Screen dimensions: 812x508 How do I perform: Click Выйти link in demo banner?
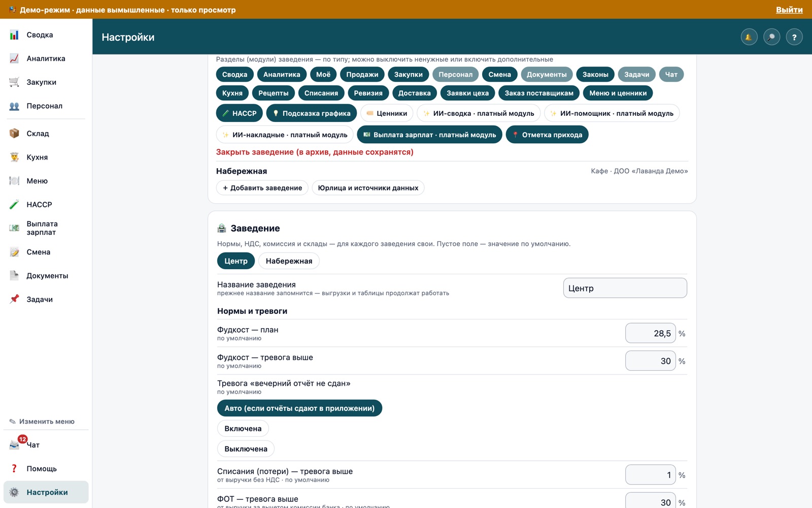[789, 10]
